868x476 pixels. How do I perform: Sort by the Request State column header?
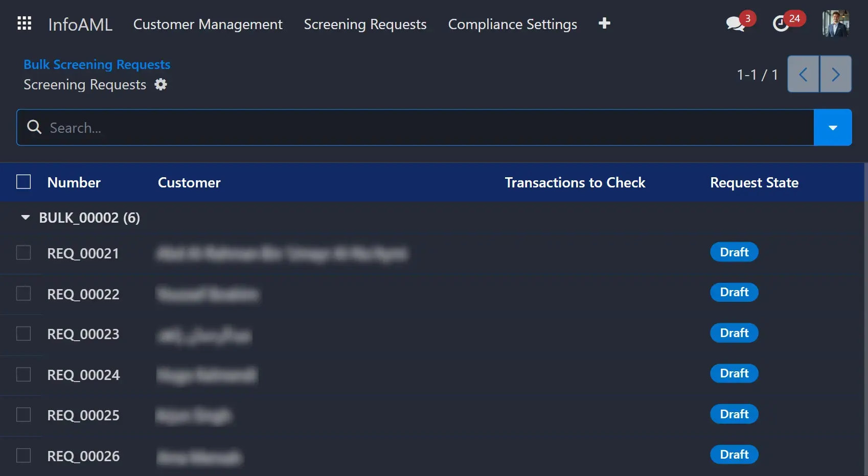pos(755,182)
